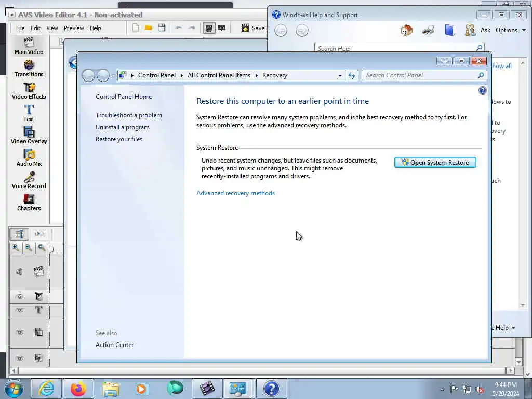Toggle speaker mute on main video track
532x399 pixels.
pyautogui.click(x=19, y=272)
